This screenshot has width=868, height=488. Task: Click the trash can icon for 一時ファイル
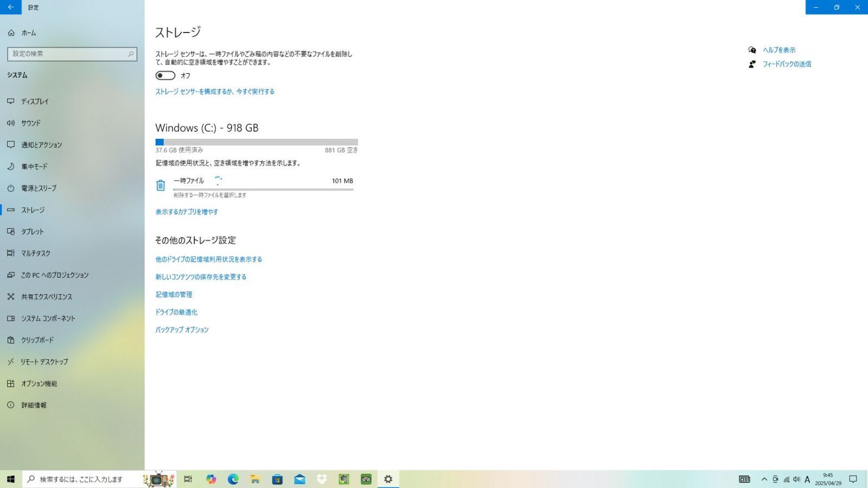[161, 185]
